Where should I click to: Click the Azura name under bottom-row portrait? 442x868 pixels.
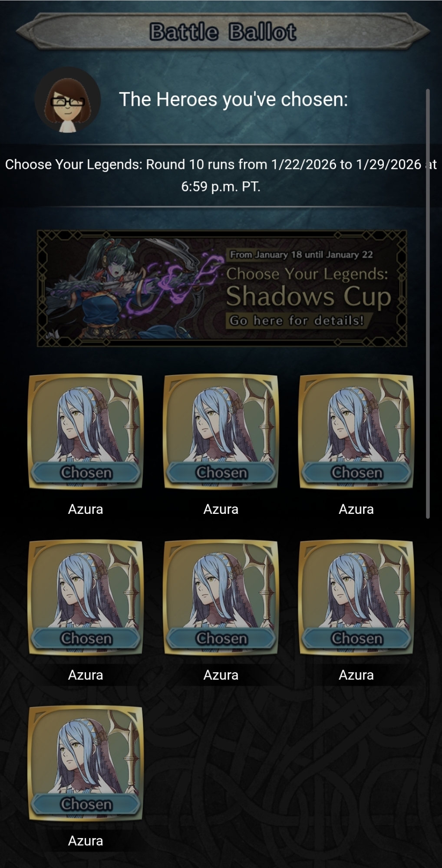86,841
